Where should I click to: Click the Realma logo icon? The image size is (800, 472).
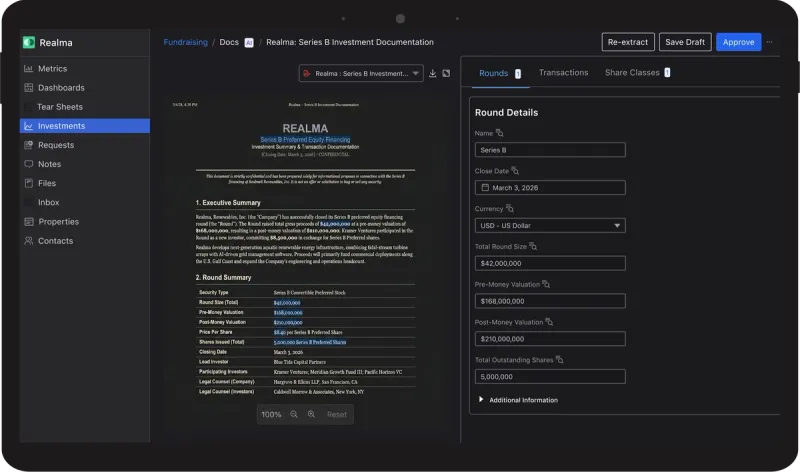pos(29,42)
